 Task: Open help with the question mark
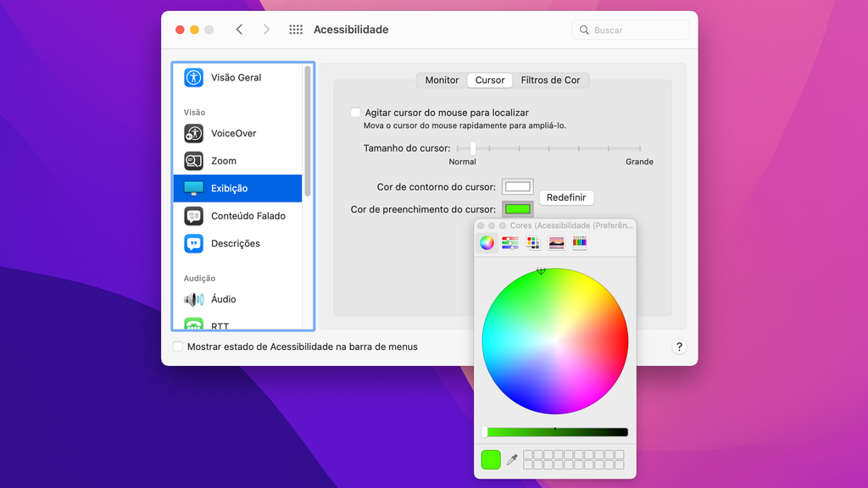[x=679, y=347]
